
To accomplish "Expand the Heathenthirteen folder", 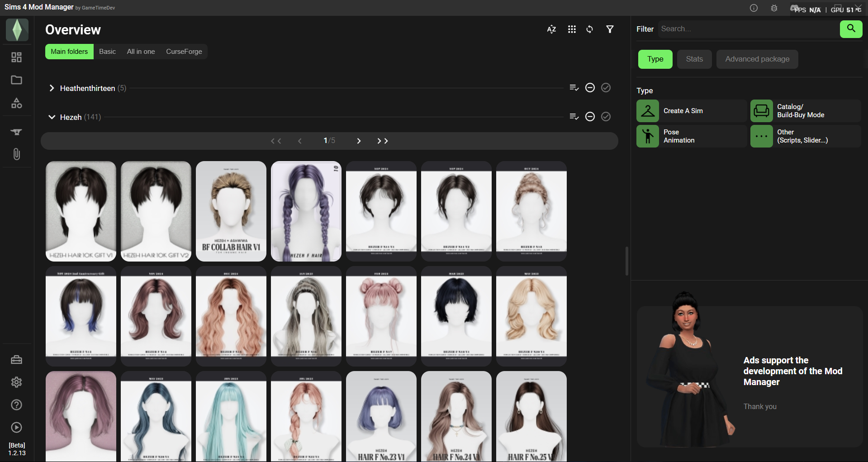I will pos(52,88).
